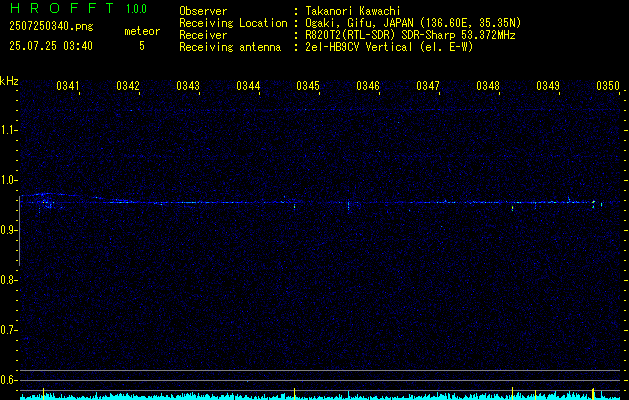This screenshot has width=629, height=400.
Task: Click the kHz axis unit label
Action: (x=9, y=81)
